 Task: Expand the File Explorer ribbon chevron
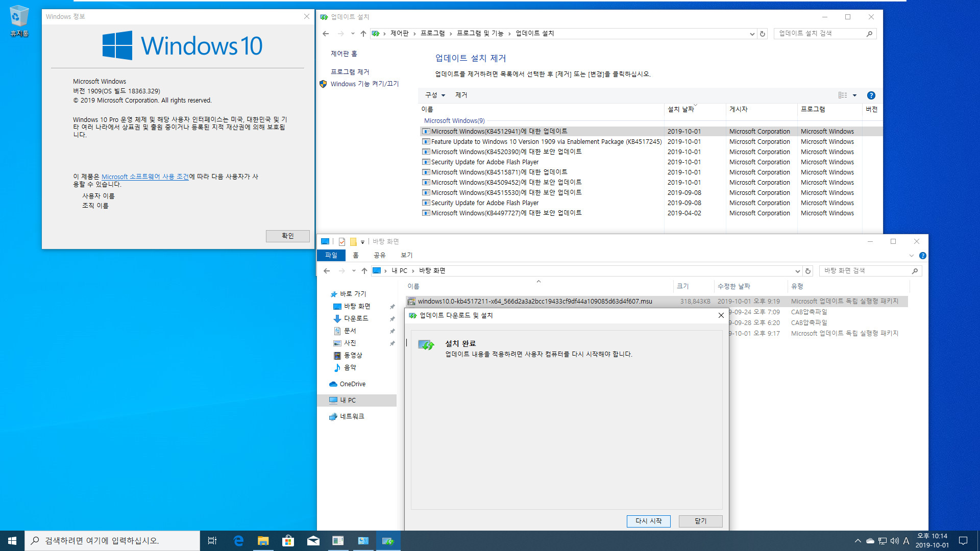coord(912,256)
